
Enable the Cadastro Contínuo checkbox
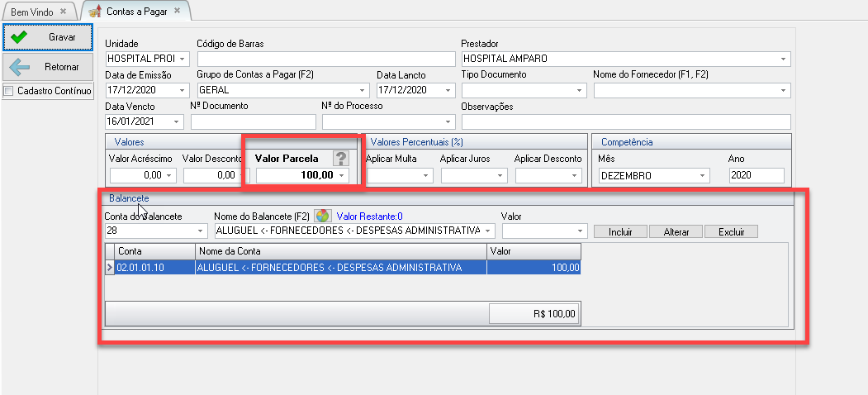click(9, 91)
